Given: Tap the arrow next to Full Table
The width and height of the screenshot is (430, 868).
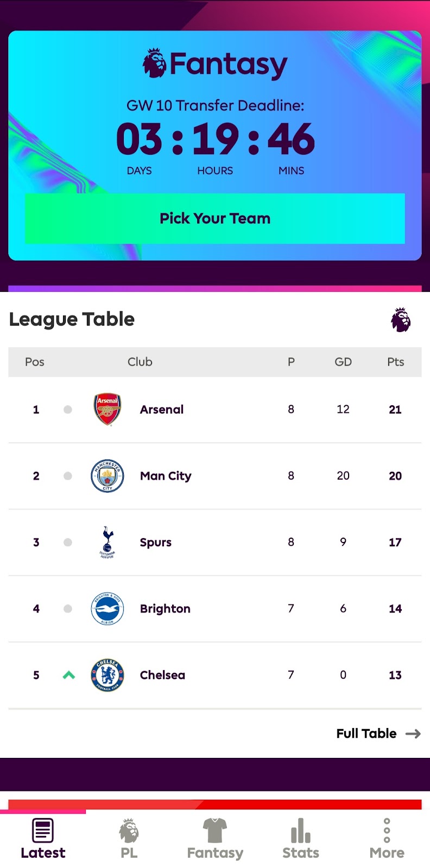Looking at the screenshot, I should click(x=413, y=733).
